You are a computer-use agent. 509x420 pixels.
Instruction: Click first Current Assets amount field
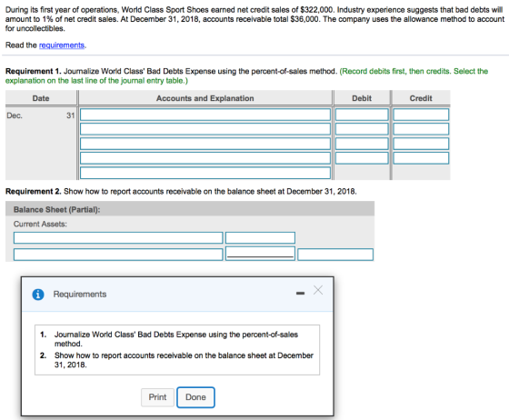pos(260,237)
